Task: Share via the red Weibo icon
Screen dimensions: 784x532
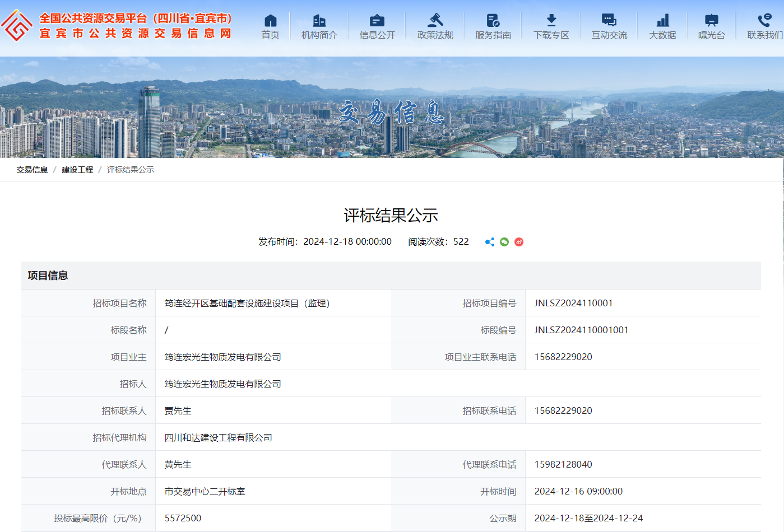Action: pos(519,242)
